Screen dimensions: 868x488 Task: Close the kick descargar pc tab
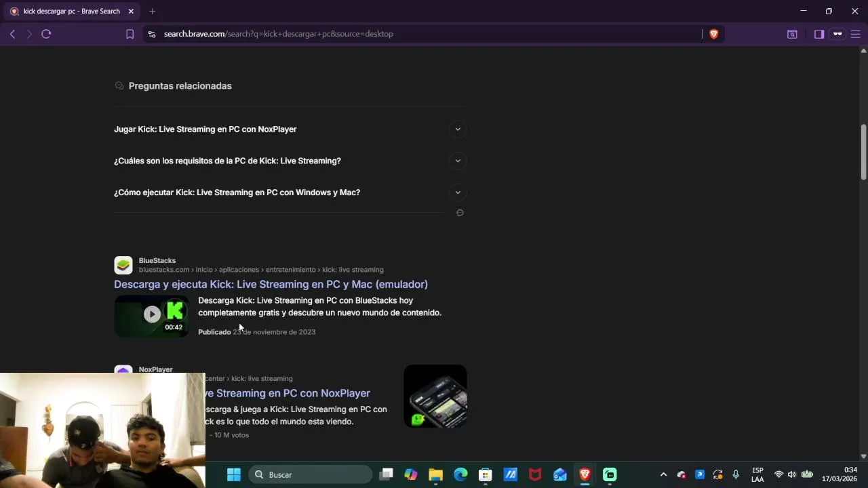[x=131, y=12]
